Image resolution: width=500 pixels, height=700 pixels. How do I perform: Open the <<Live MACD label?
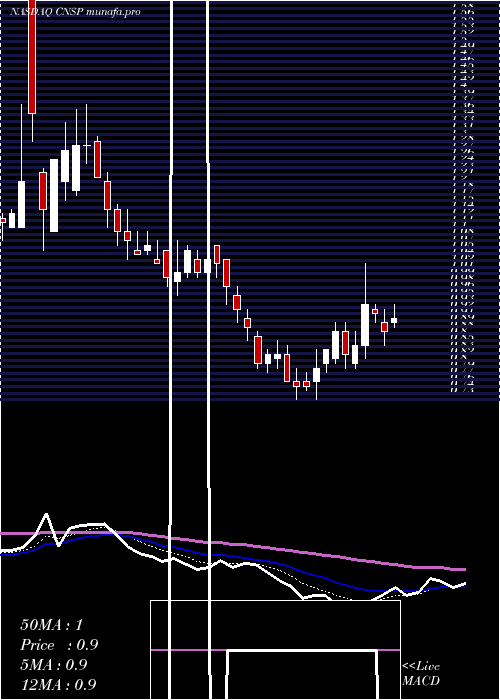tap(421, 674)
